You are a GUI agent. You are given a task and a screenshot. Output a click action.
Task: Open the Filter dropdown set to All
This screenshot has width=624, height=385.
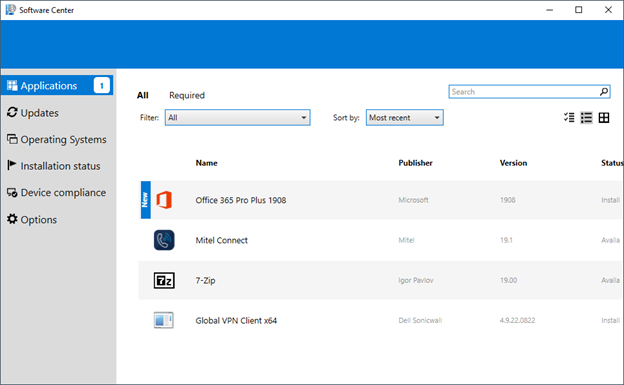click(x=238, y=117)
